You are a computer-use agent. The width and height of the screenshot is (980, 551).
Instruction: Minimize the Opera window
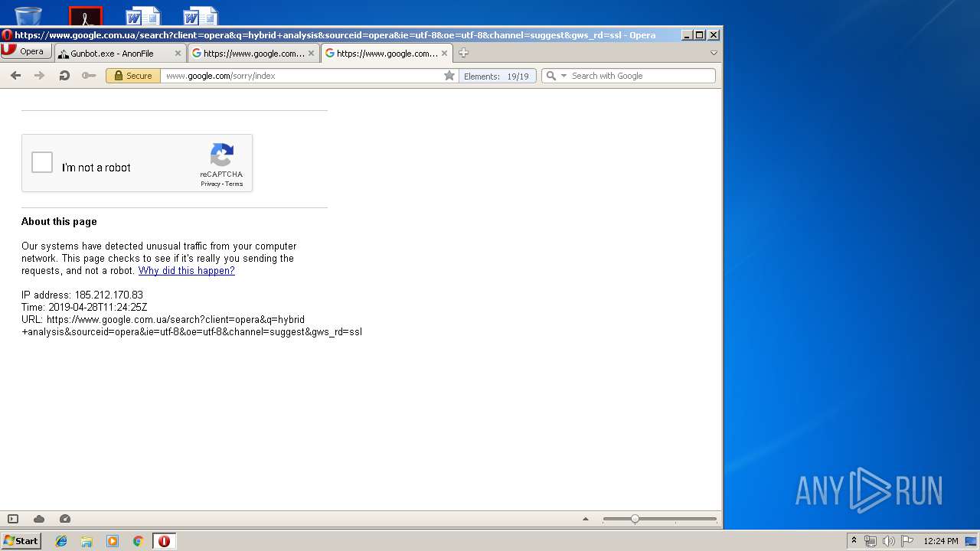[x=687, y=35]
